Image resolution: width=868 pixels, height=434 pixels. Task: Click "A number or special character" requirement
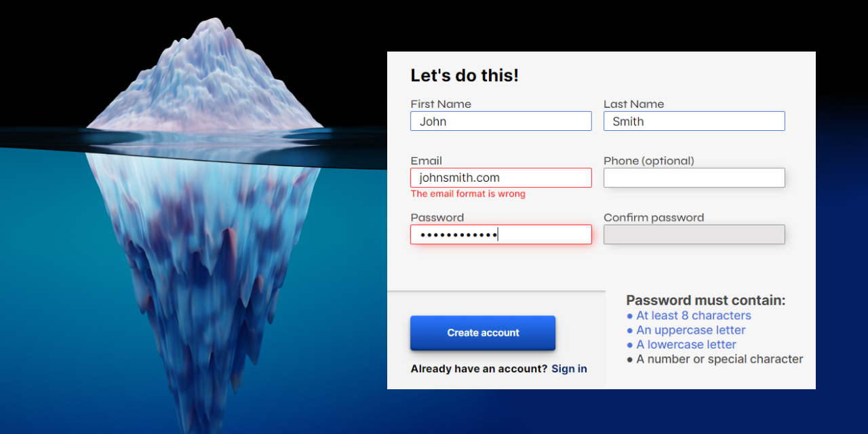click(715, 359)
